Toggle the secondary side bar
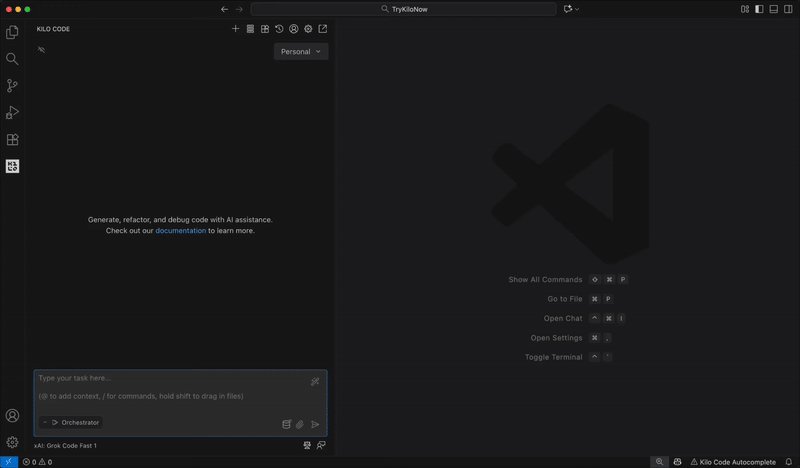This screenshot has width=800, height=468. [788, 9]
